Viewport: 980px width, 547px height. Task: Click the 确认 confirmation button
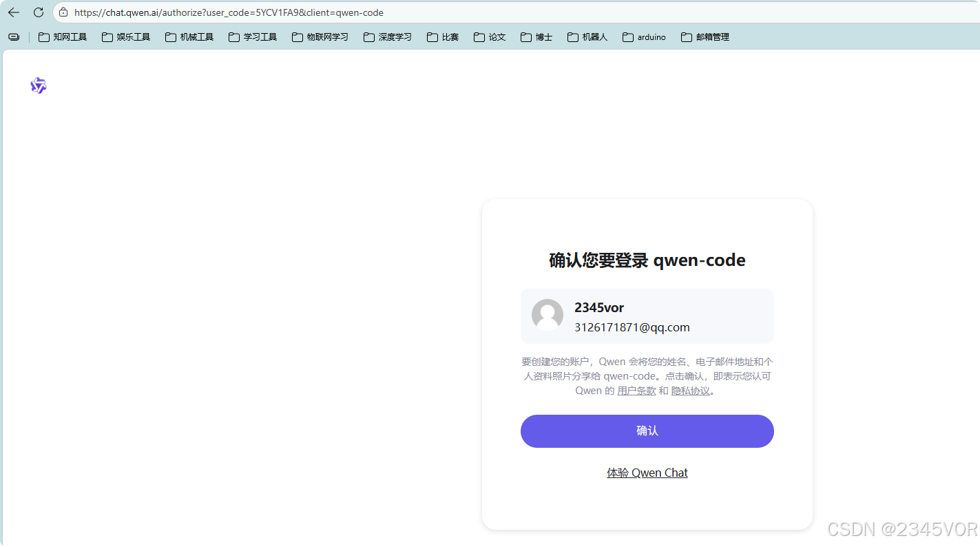(x=647, y=431)
